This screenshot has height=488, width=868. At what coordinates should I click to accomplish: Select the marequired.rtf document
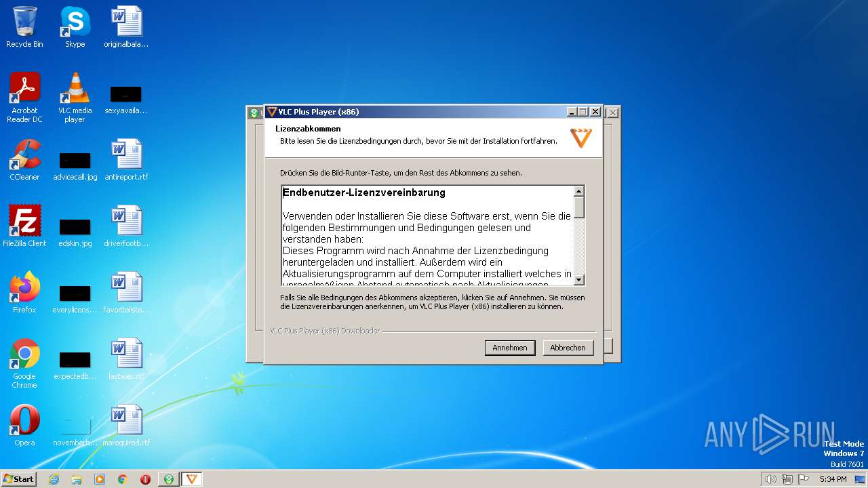pos(126,426)
